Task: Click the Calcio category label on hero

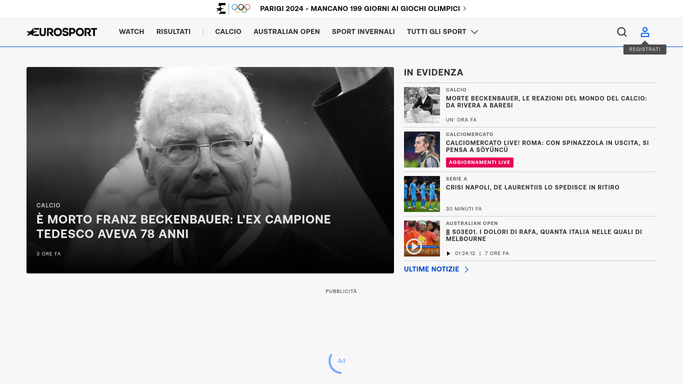Action: 48,205
